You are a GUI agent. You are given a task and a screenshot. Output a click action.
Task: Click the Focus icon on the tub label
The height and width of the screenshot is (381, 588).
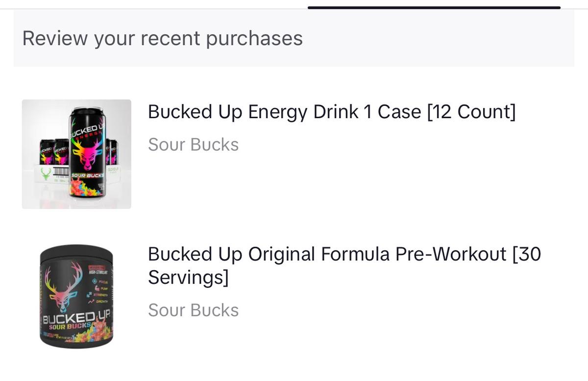click(94, 282)
